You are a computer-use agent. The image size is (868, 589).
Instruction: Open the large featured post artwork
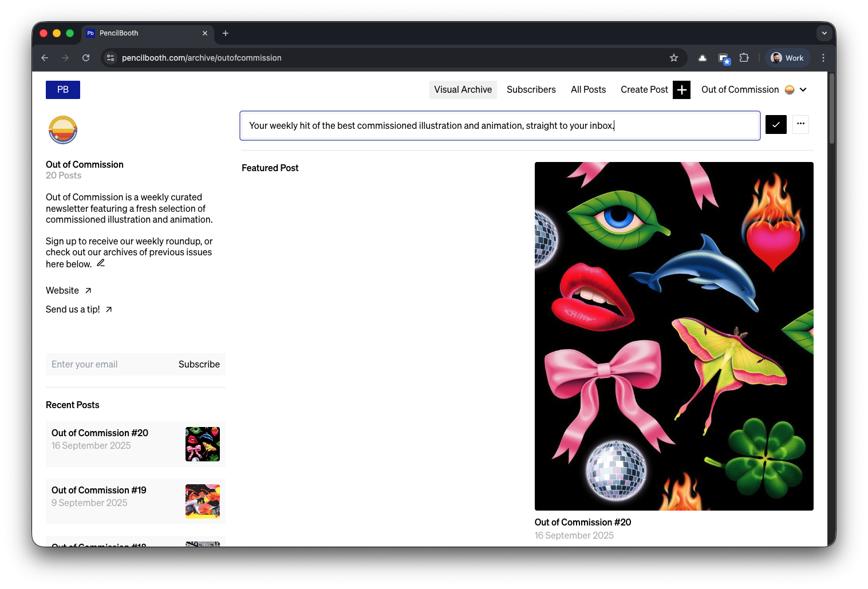pos(674,336)
